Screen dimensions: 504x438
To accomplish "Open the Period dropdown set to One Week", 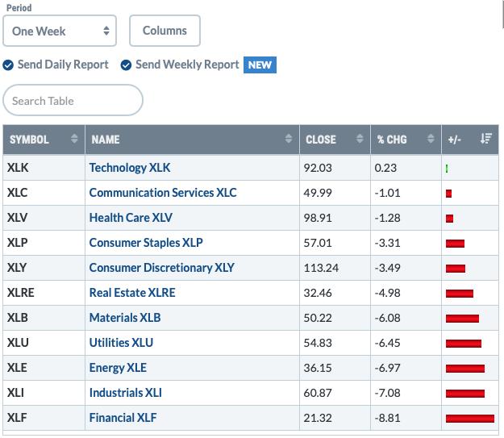I will click(60, 31).
